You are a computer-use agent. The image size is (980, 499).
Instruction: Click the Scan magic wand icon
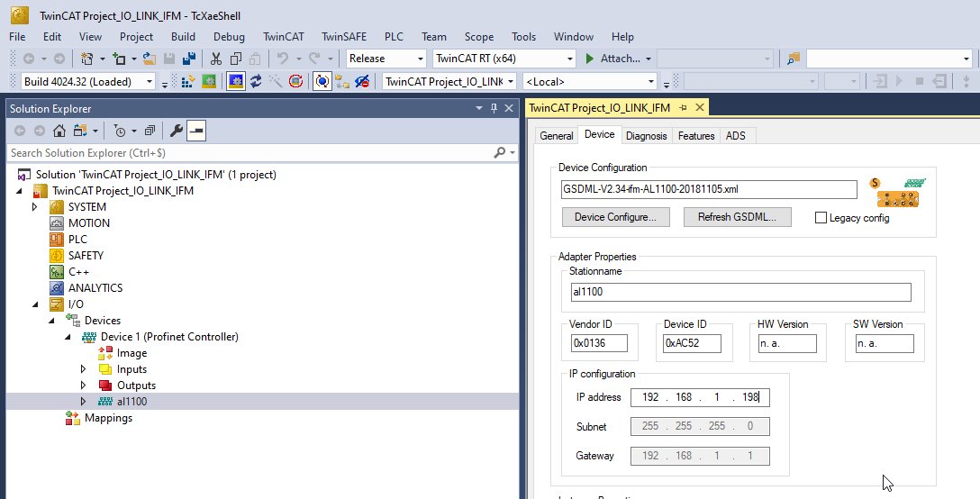pyautogui.click(x=276, y=81)
